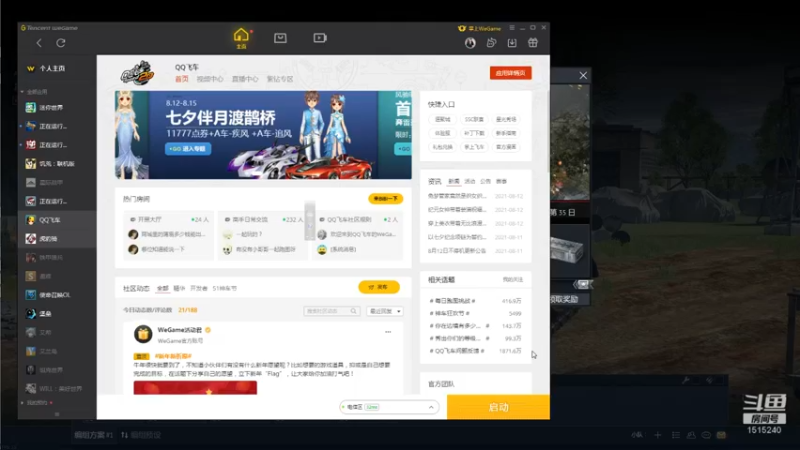Click the QQ飞车 game logo
800x450 pixels.
coord(137,73)
